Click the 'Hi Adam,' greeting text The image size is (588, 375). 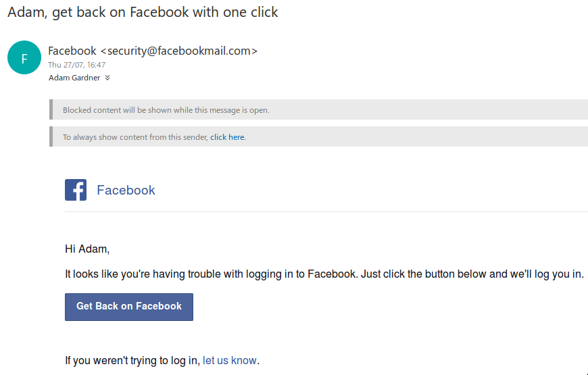[87, 249]
